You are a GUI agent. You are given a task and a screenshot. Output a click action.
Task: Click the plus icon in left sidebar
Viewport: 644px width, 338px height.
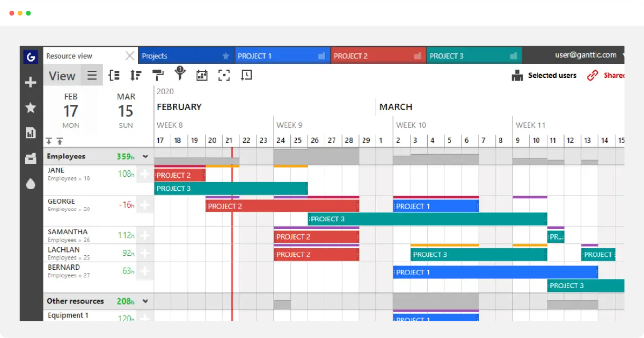[x=31, y=82]
